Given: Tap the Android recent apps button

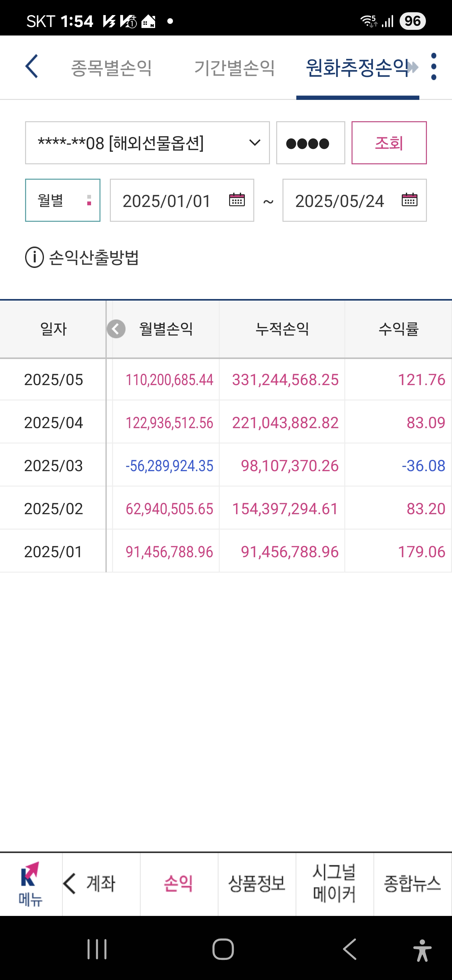Looking at the screenshot, I should pos(97,949).
